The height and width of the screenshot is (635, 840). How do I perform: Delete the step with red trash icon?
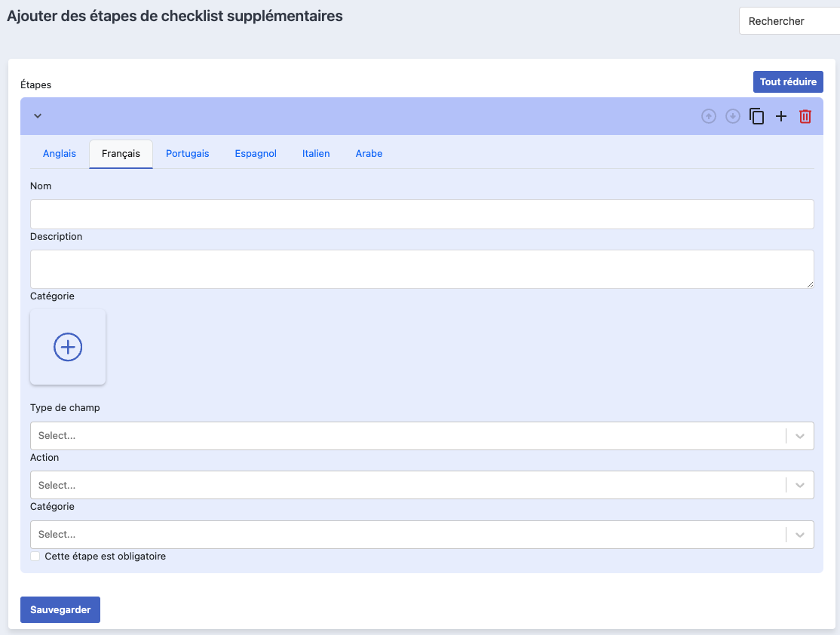pyautogui.click(x=805, y=116)
